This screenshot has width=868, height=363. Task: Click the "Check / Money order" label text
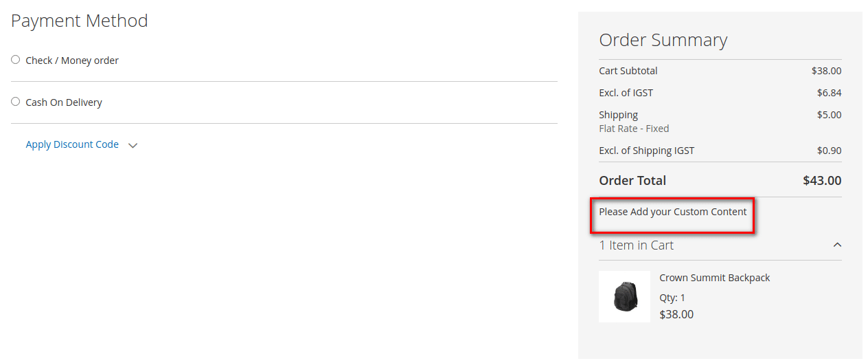(x=72, y=60)
